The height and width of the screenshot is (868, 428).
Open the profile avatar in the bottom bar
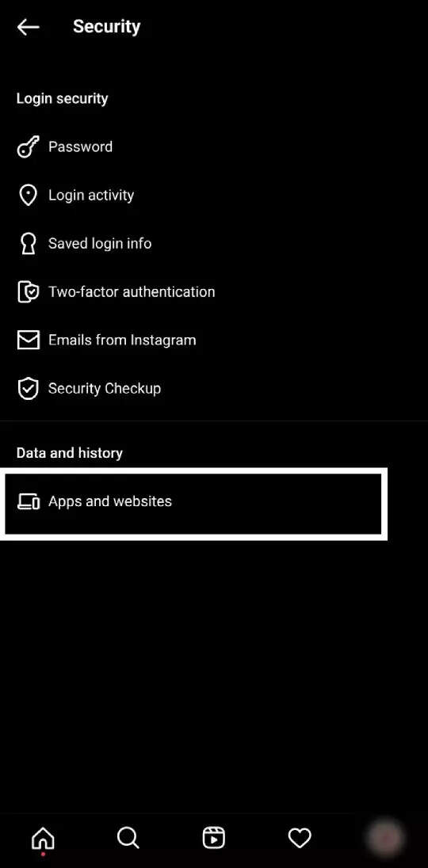(x=385, y=838)
